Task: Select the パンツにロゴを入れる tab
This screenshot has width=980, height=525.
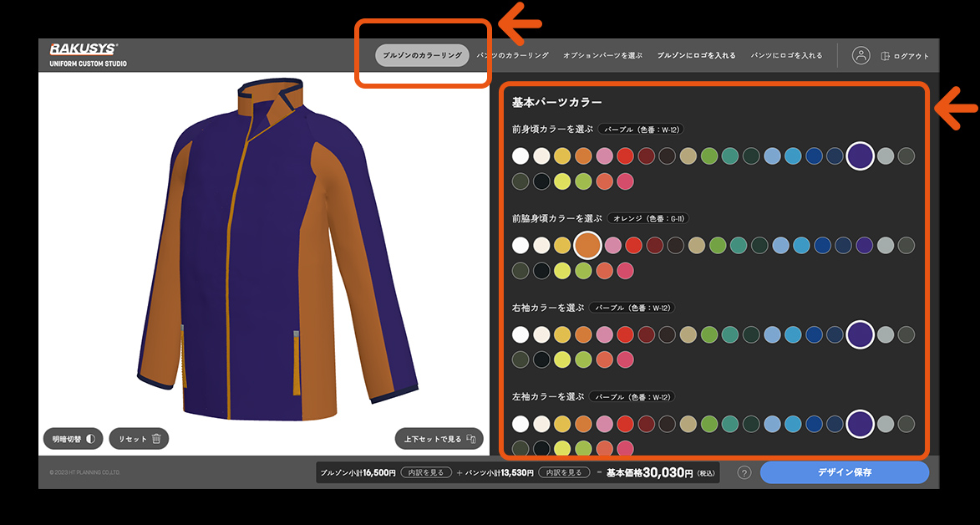Action: pos(786,55)
